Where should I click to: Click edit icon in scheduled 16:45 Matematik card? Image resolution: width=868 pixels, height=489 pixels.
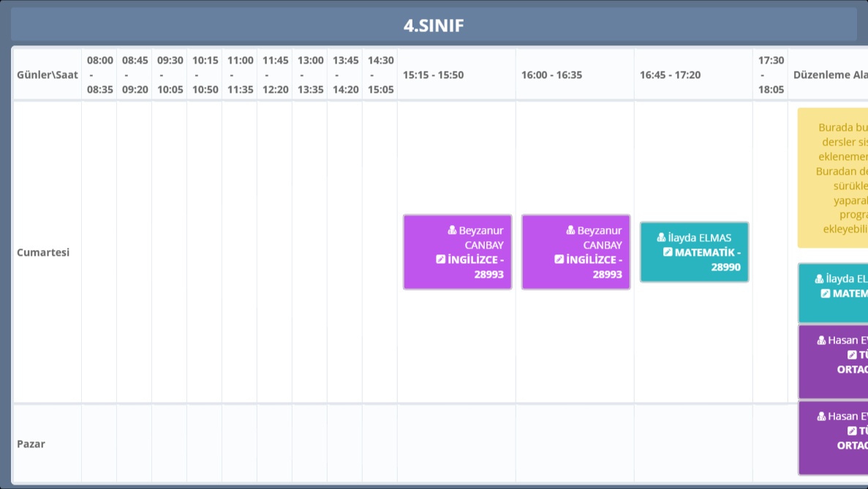coord(667,252)
